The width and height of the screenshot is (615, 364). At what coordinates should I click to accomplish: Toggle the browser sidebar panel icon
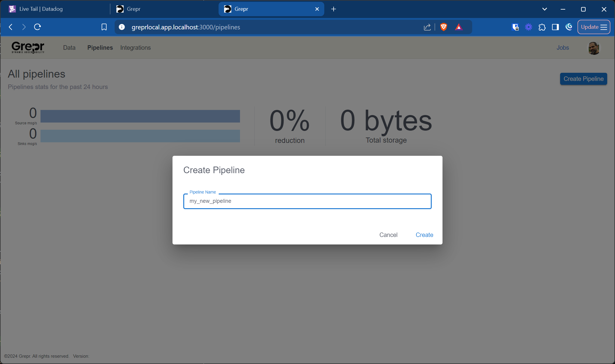pos(555,27)
